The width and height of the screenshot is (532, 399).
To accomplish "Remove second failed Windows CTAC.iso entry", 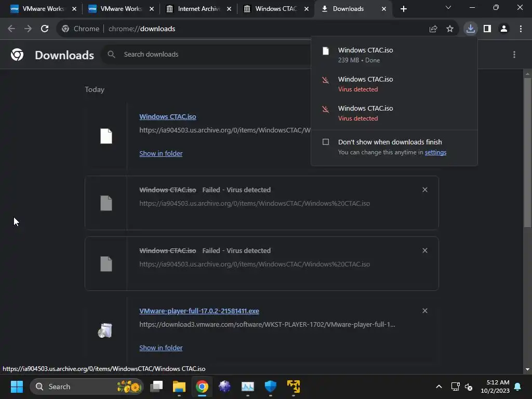I will pyautogui.click(x=425, y=250).
